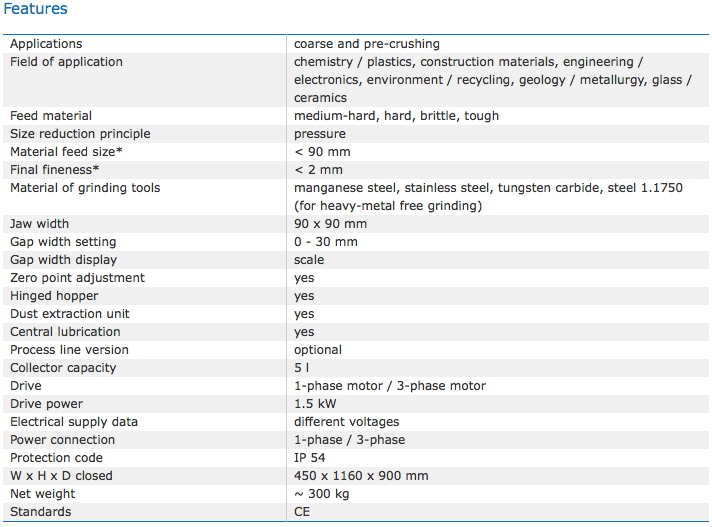Viewport: 712px width, 527px height.
Task: Click the Features heading
Action: pos(35,9)
